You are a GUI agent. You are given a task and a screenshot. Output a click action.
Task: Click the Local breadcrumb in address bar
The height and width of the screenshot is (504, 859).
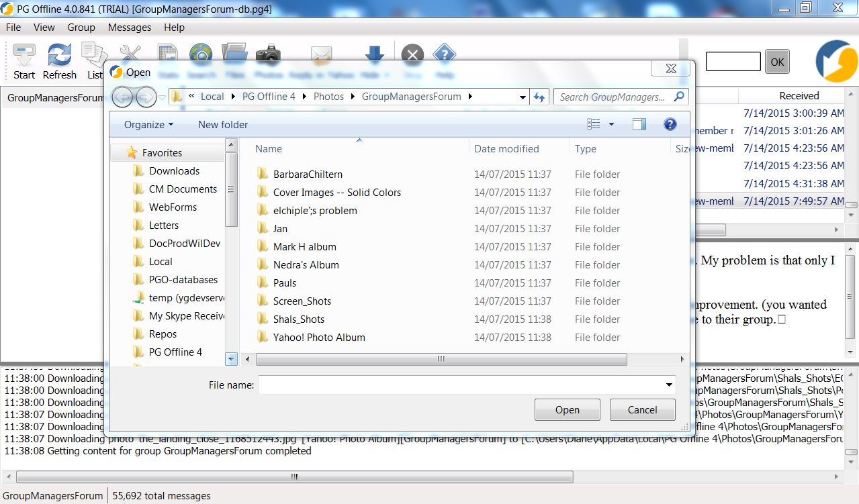point(212,97)
